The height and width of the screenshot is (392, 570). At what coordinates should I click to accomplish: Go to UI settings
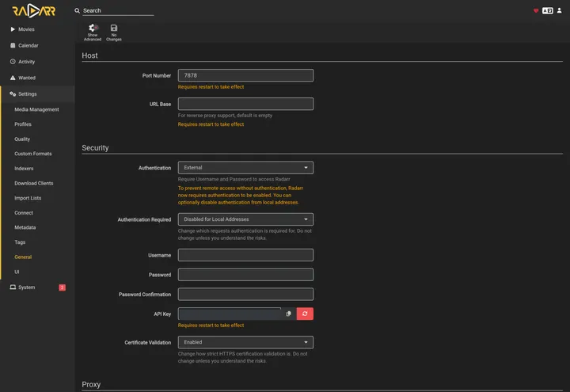coord(17,272)
